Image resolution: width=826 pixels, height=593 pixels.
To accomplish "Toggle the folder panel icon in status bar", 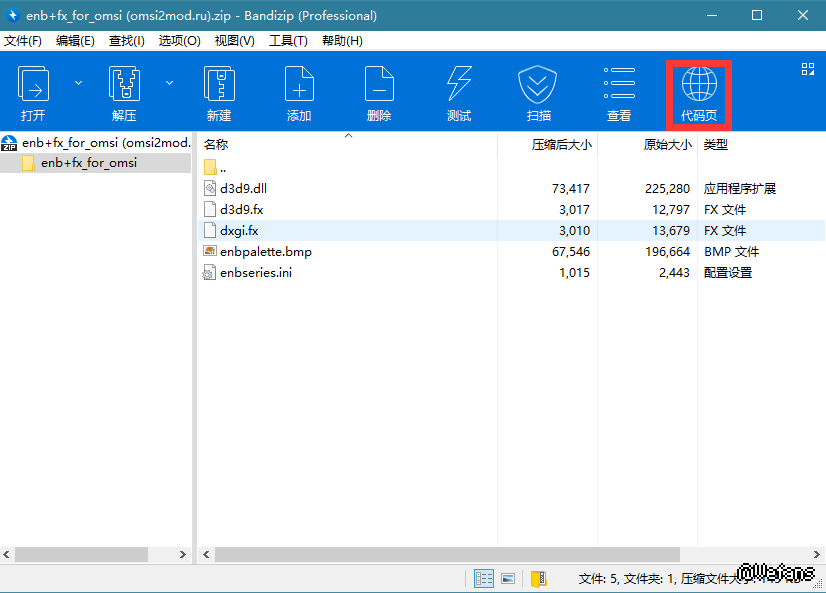I will [x=539, y=578].
